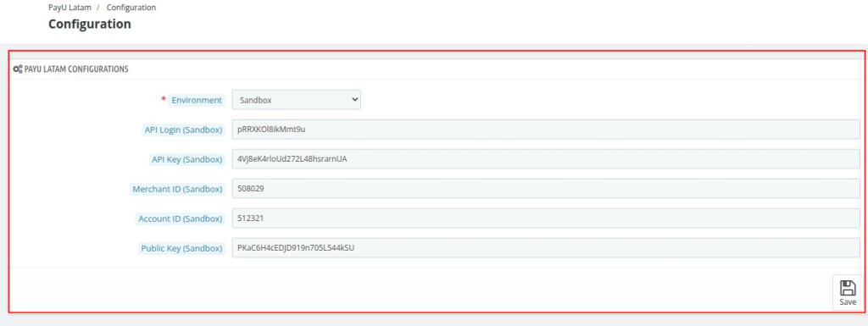Open the Environment dropdown showing Sandbox

coord(296,100)
